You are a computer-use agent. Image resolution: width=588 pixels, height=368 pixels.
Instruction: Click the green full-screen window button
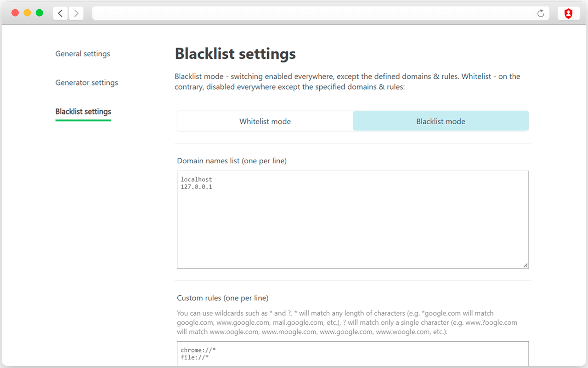pos(39,13)
